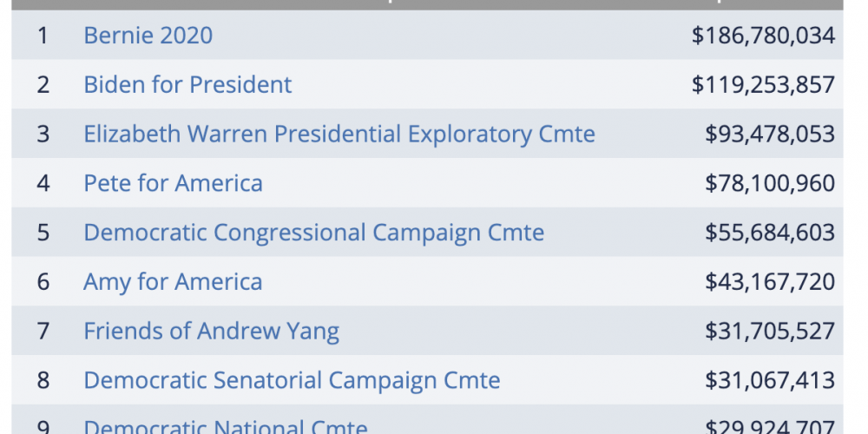Open the Friends of Andrew Yang link
The image size is (868, 434).
211,332
